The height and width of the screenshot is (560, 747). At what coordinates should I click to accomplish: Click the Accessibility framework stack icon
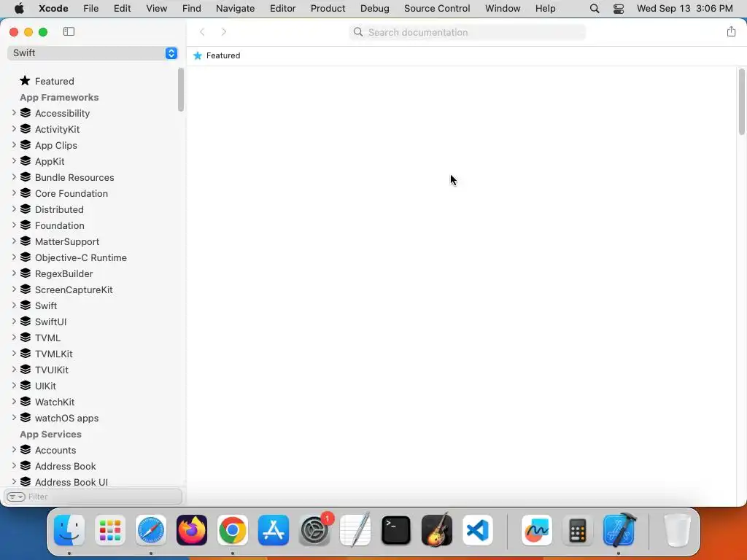pos(26,113)
